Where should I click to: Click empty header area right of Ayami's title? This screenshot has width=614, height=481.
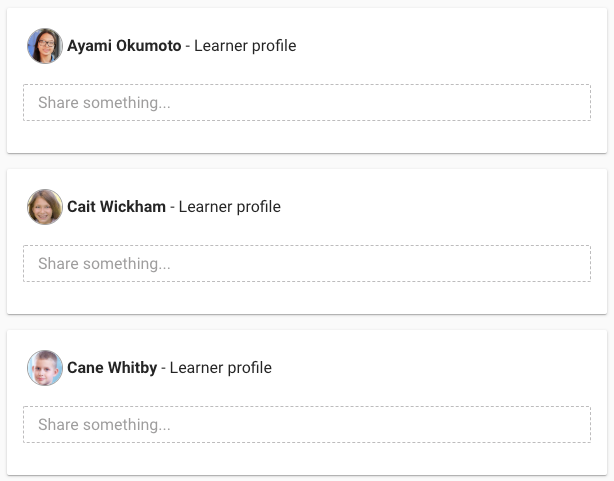pos(450,46)
